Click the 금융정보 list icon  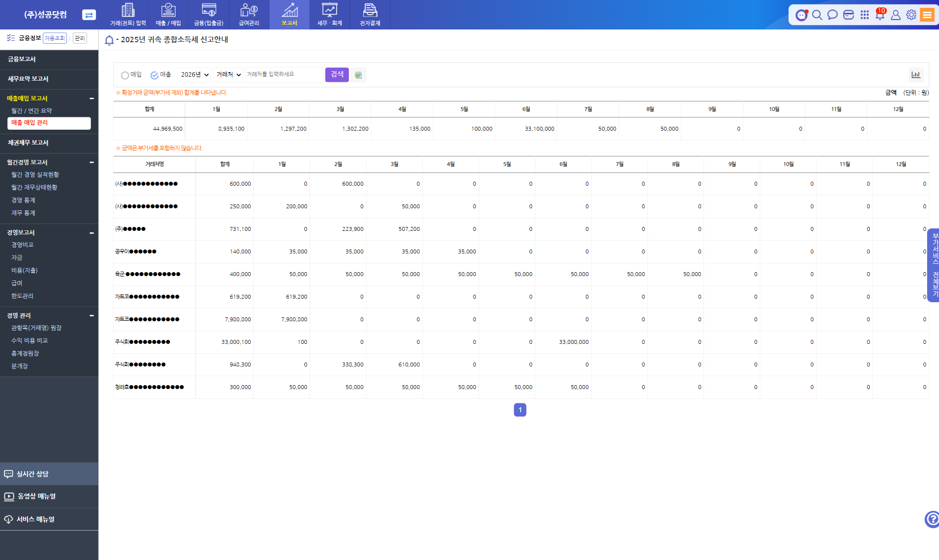coord(11,38)
